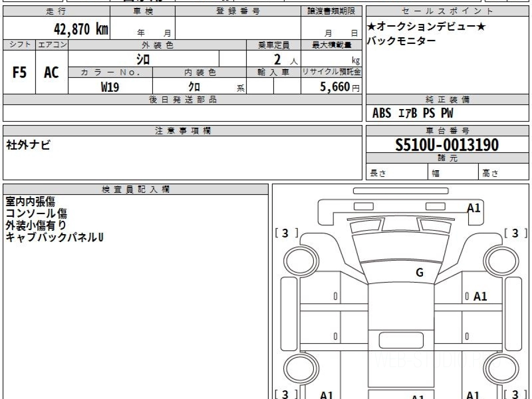Click the 検査員記入欄 header
The width and height of the screenshot is (532, 399).
click(x=136, y=189)
